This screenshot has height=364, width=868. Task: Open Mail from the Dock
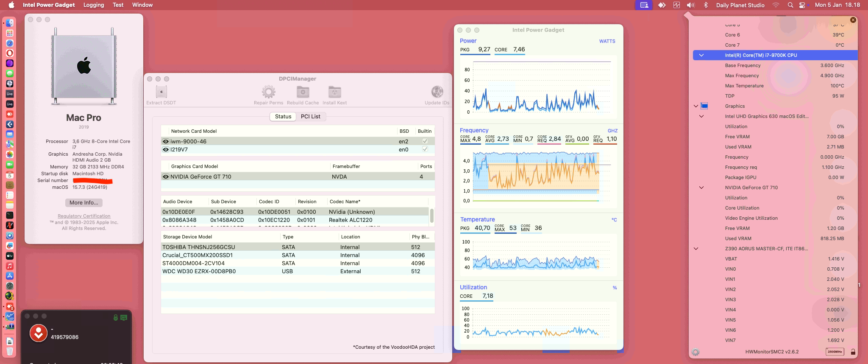tap(9, 134)
